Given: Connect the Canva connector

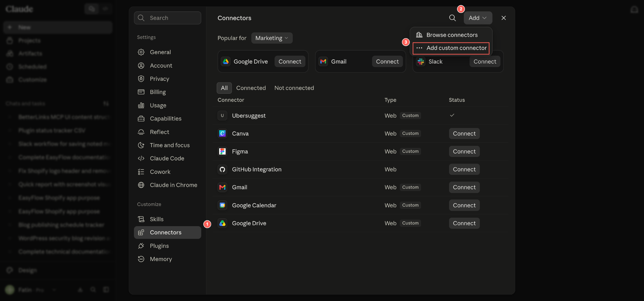Looking at the screenshot, I should pos(464,133).
